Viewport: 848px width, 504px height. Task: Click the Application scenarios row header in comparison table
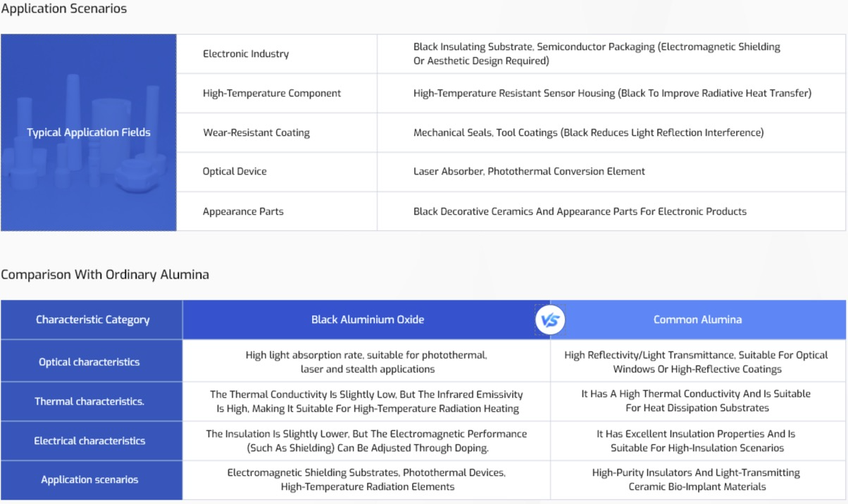89,480
